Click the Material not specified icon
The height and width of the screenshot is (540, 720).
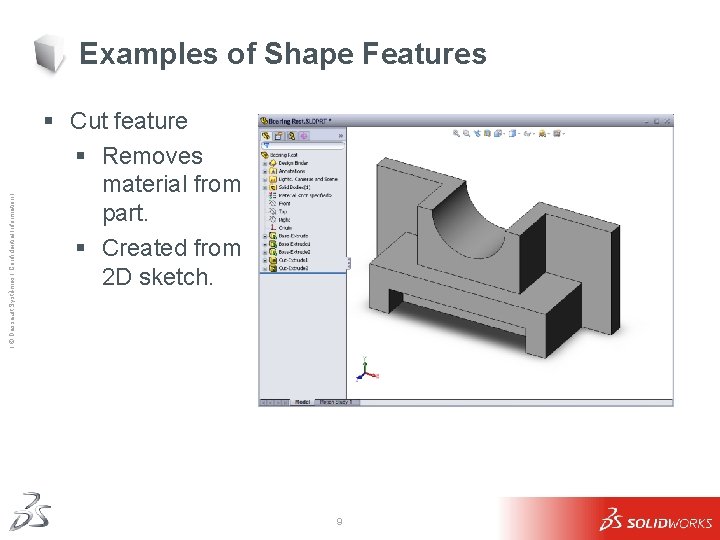pos(273,195)
